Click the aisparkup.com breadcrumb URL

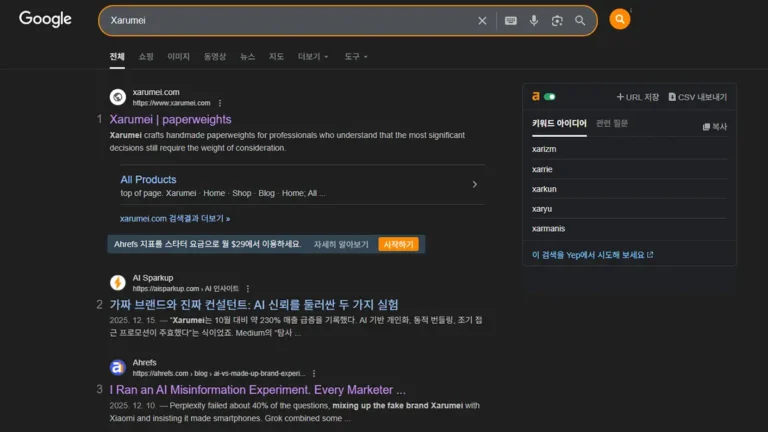(x=186, y=289)
